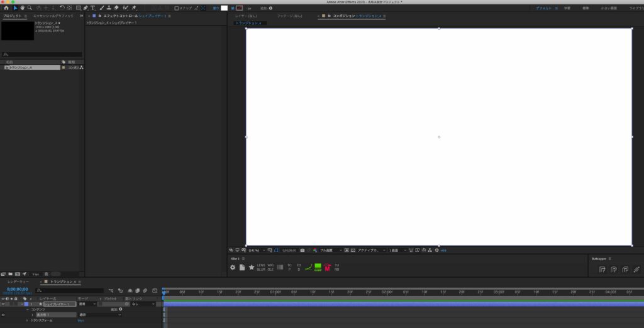
Task: Select the Pen tool
Action: pos(86,8)
